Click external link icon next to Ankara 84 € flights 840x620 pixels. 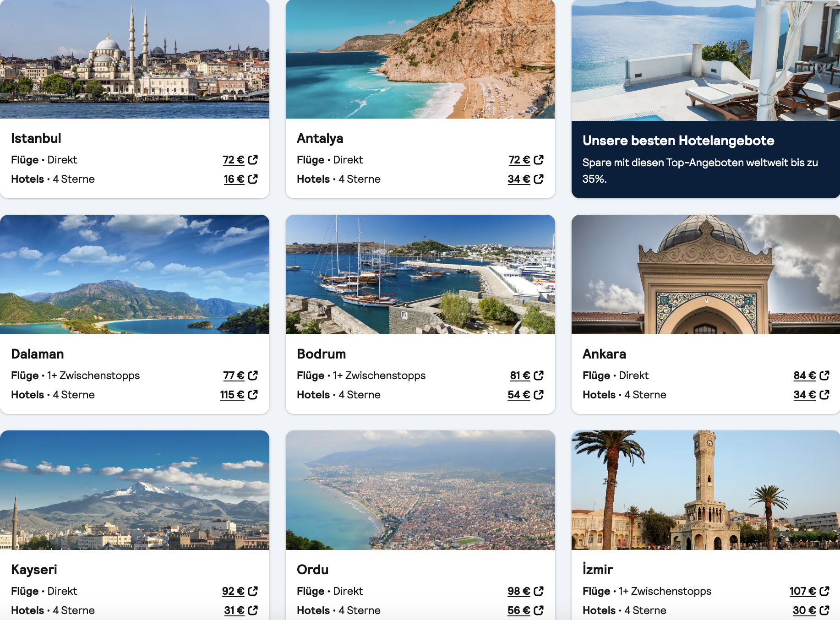pos(824,375)
